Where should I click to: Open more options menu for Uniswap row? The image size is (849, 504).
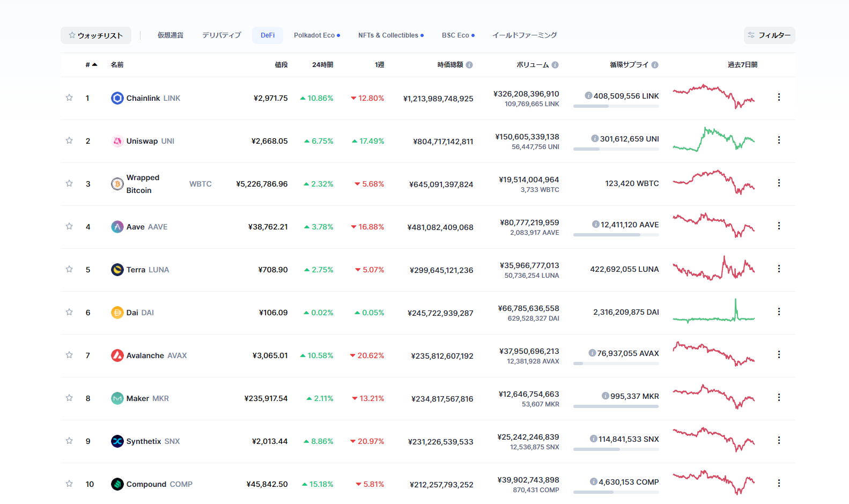[779, 140]
